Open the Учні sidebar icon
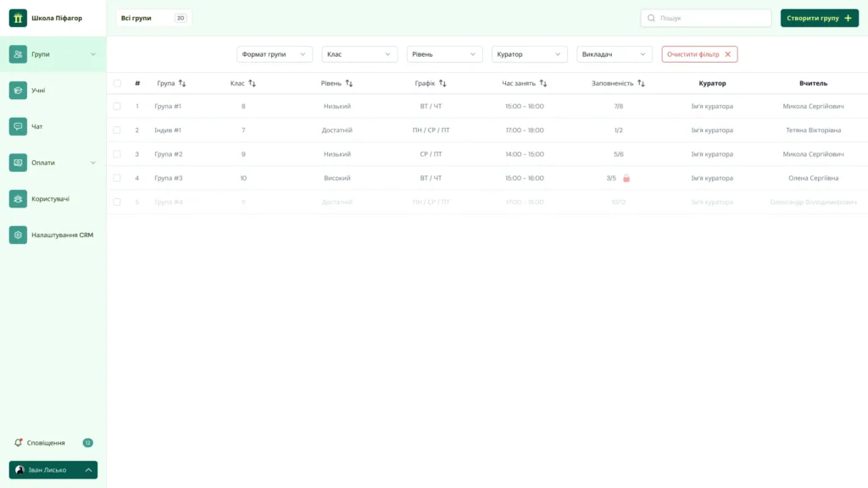The height and width of the screenshot is (488, 868). coord(18,90)
